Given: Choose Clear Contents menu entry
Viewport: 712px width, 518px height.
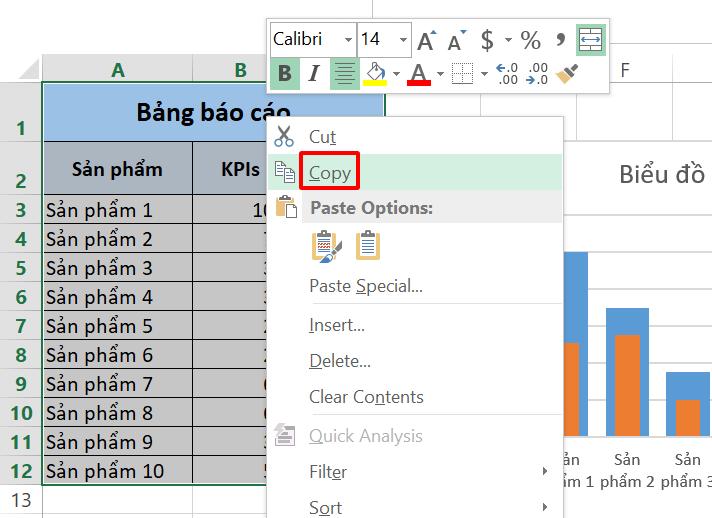Looking at the screenshot, I should pos(415,397).
